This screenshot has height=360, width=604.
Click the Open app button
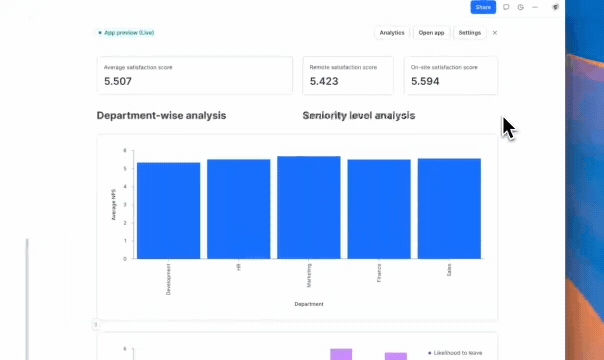pyautogui.click(x=431, y=33)
